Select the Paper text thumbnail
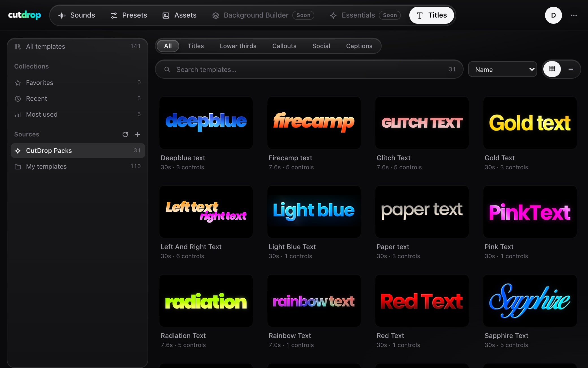588x368 pixels. click(x=422, y=212)
